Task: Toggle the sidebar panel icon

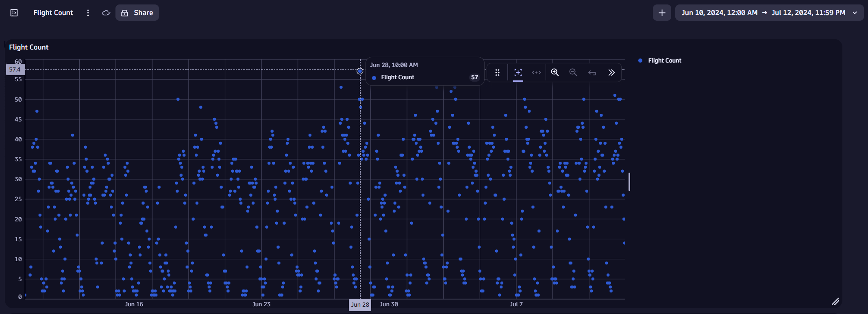Action: [14, 13]
